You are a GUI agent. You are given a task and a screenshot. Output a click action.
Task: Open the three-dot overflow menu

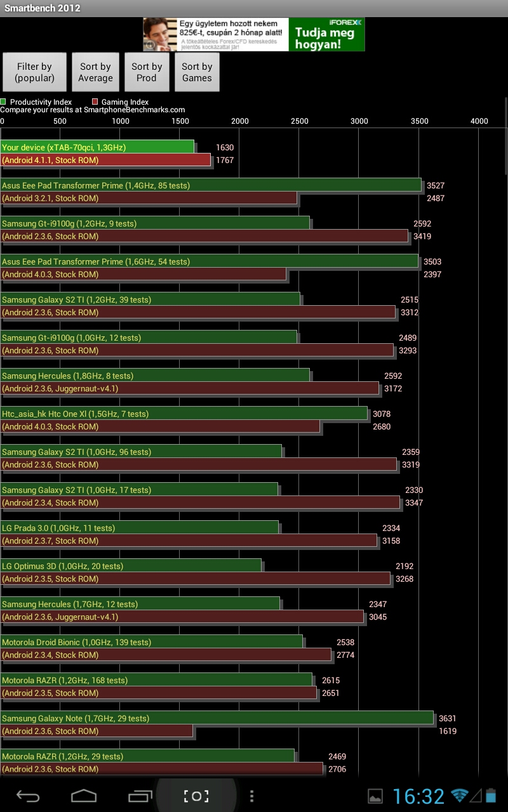point(252,796)
